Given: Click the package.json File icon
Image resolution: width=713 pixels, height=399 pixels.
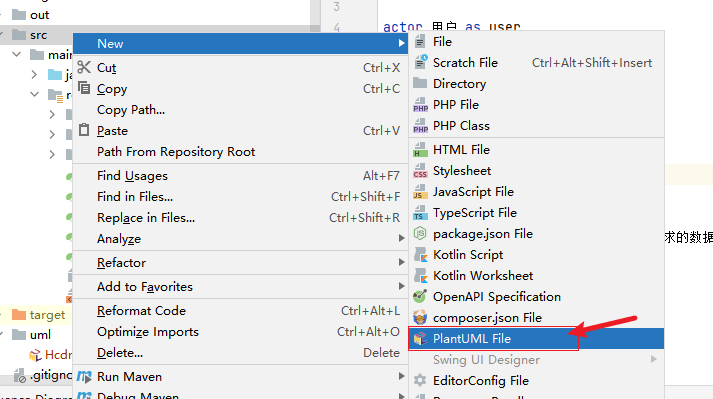Looking at the screenshot, I should point(420,233).
